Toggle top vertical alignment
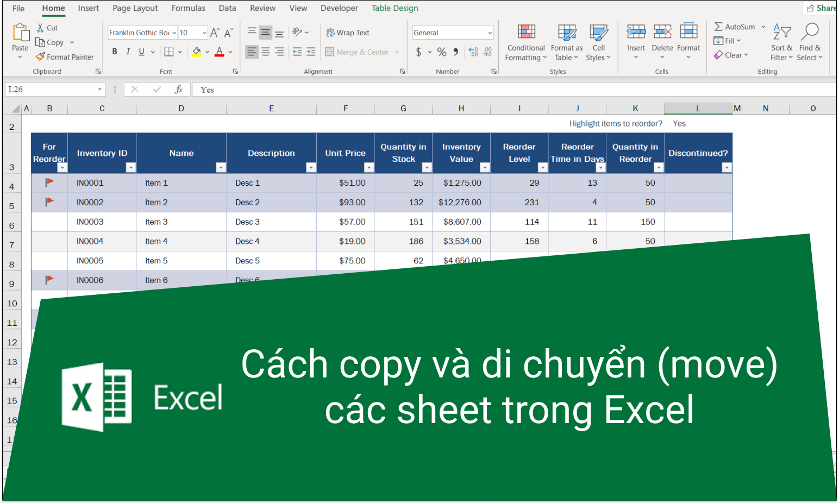 click(x=252, y=32)
